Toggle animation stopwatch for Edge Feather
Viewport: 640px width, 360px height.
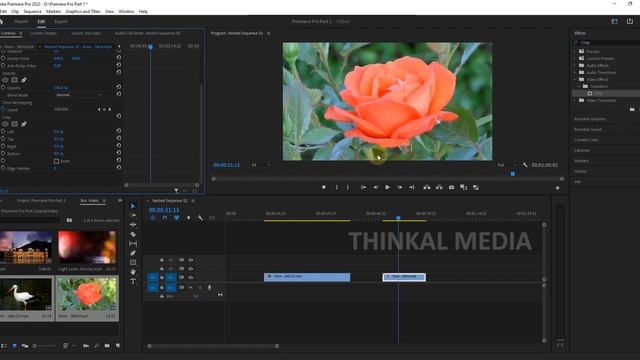(3, 168)
